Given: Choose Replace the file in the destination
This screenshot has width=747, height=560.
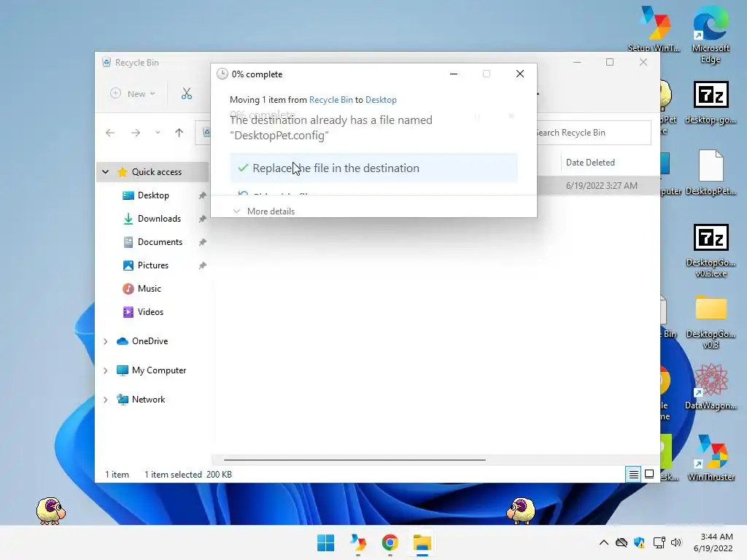Looking at the screenshot, I should pos(373,168).
